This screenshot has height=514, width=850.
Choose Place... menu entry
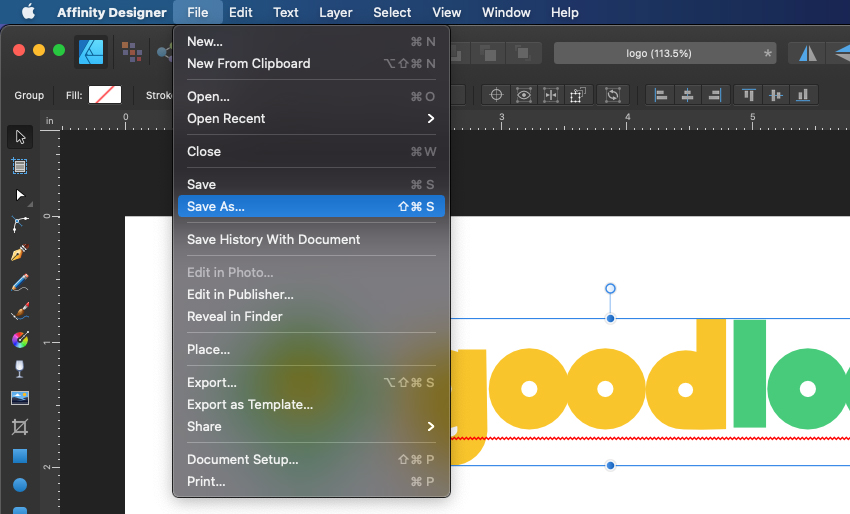311,349
